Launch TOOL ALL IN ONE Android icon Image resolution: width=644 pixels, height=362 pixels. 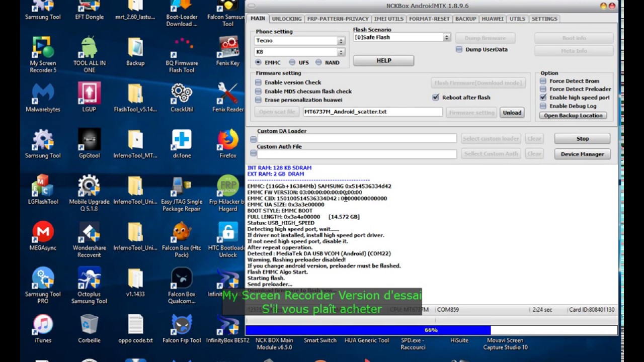(89, 54)
